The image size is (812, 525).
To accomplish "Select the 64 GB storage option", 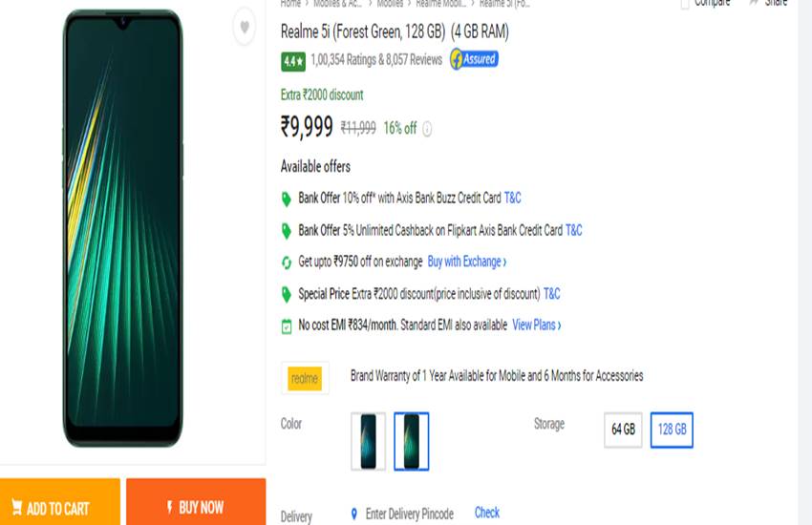I will coord(623,430).
